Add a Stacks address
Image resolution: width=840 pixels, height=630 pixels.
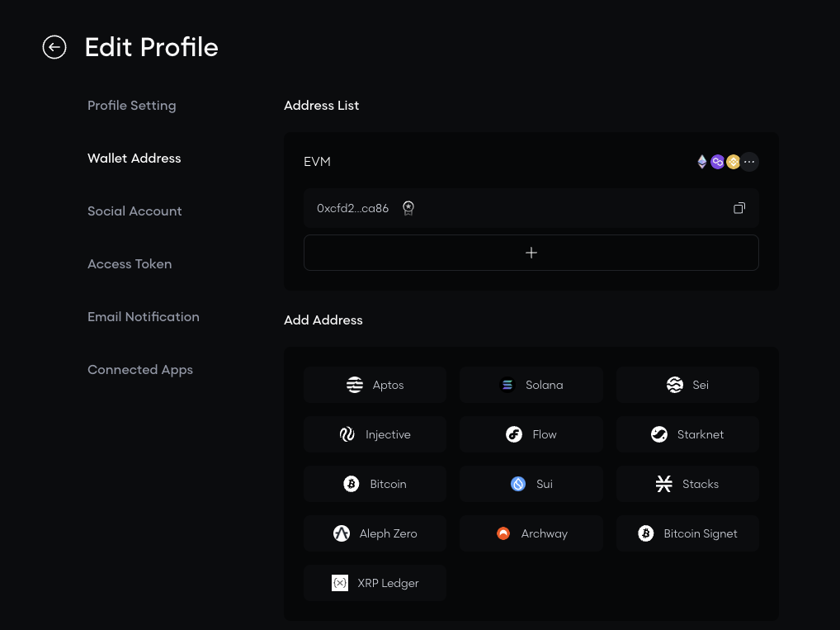coord(687,484)
